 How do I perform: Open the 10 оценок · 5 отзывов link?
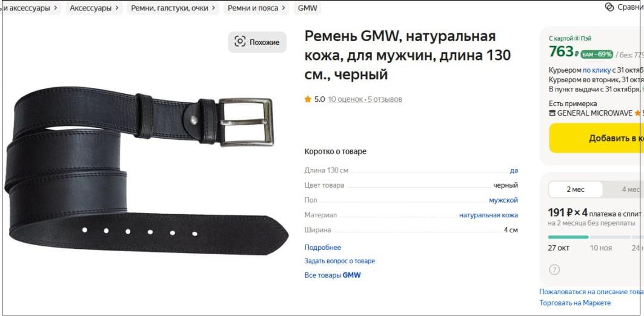tap(365, 99)
